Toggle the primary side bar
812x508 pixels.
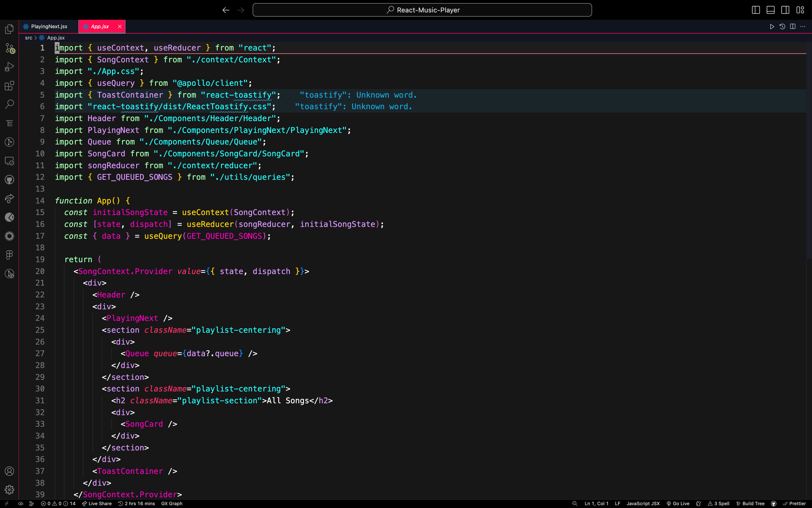(x=756, y=10)
